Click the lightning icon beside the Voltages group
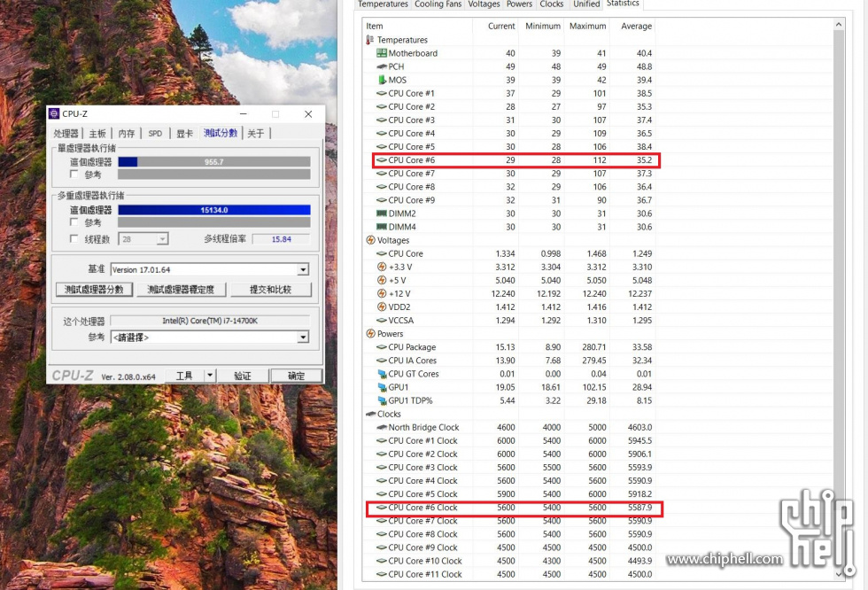 [x=371, y=240]
